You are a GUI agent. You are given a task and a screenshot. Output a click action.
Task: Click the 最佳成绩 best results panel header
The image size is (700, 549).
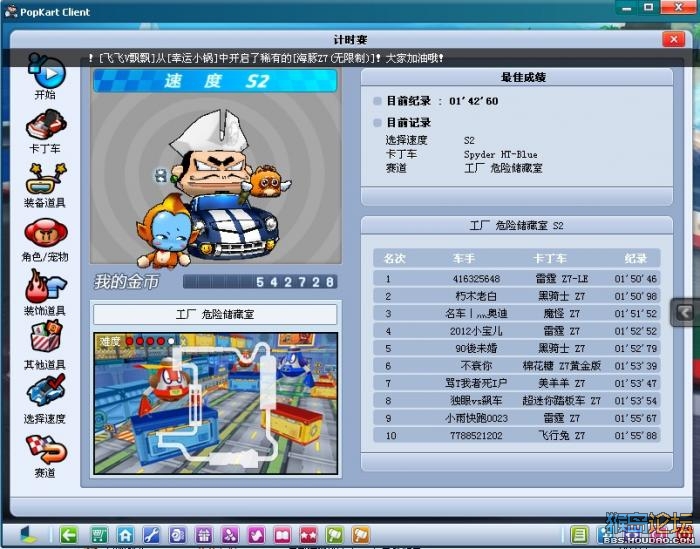(x=517, y=77)
